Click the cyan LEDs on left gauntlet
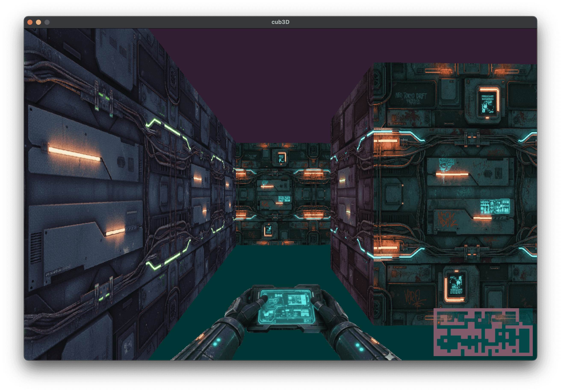The image size is (561, 392). coord(217,342)
